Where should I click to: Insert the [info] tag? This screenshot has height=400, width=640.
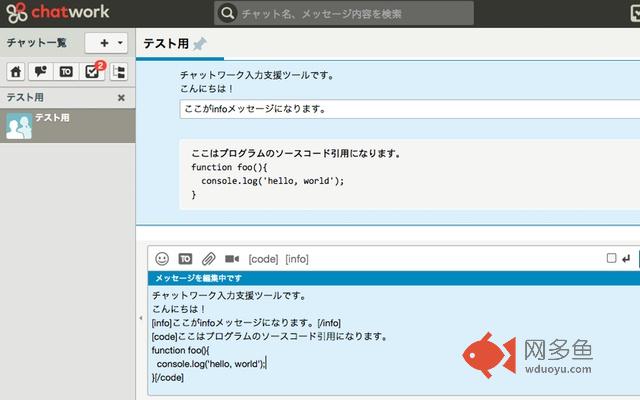297,259
